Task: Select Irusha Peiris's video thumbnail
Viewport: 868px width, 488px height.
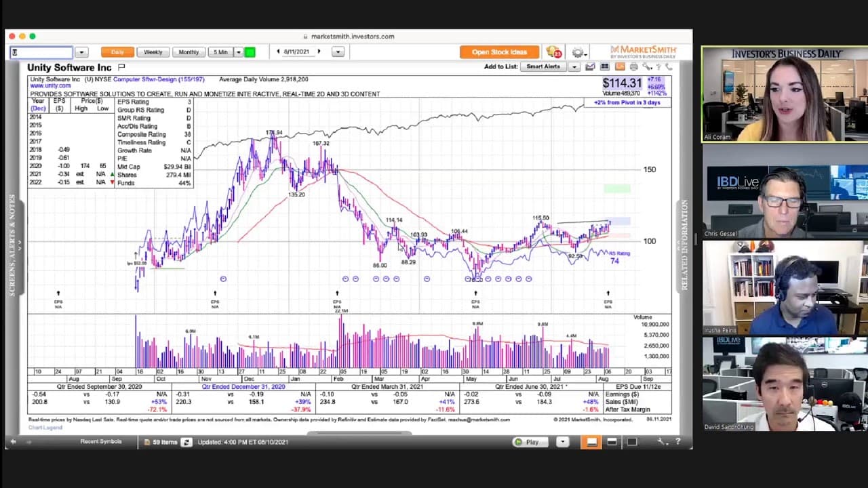Action: point(785,287)
